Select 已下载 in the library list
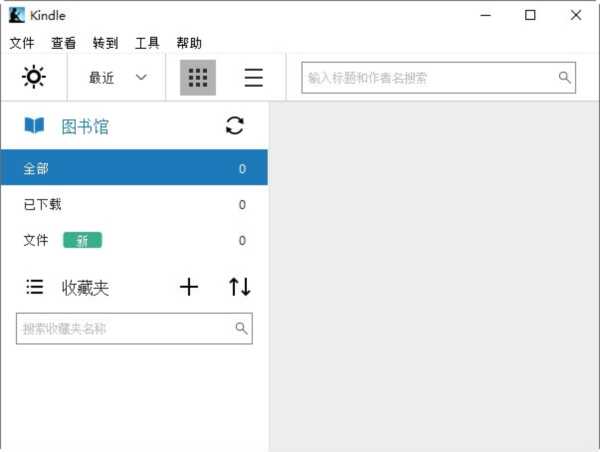The image size is (600, 452). [x=134, y=204]
